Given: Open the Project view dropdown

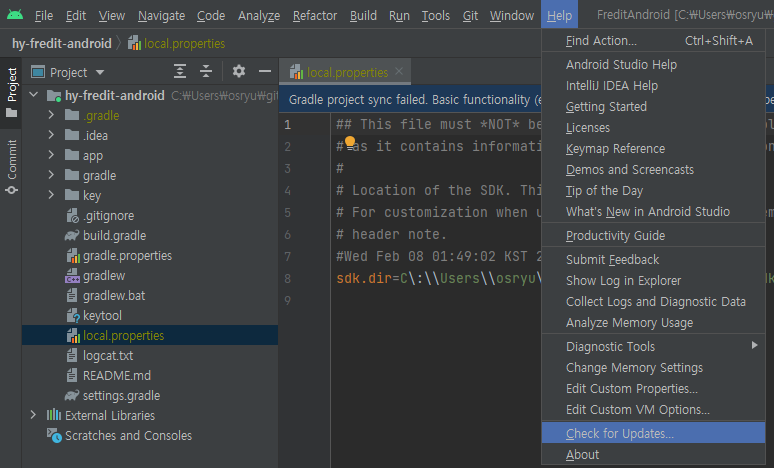Looking at the screenshot, I should [100, 72].
